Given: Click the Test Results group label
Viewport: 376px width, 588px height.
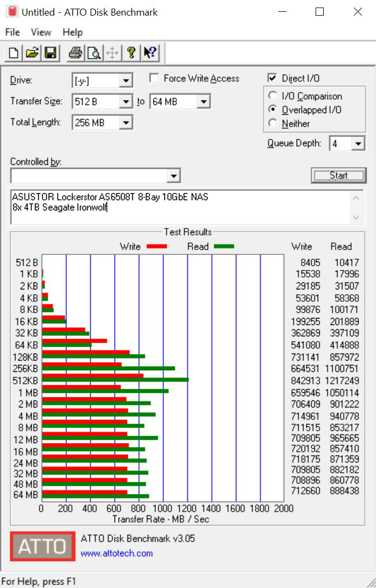Looking at the screenshot, I should pyautogui.click(x=188, y=232).
